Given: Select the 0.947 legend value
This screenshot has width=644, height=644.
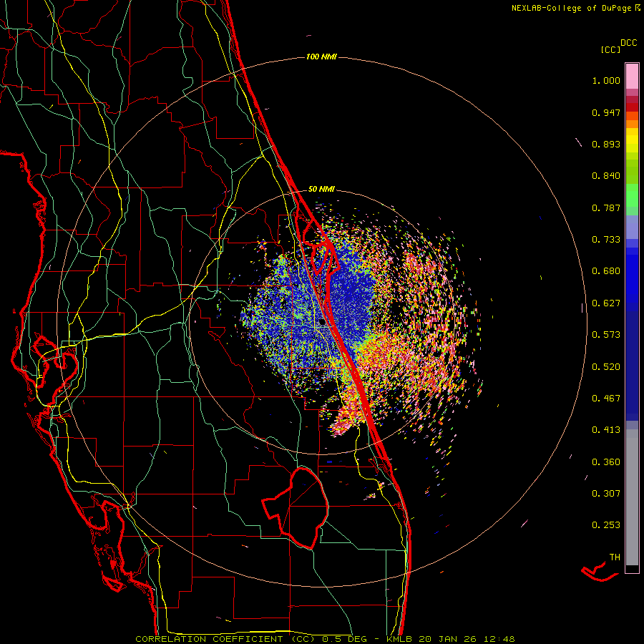Looking at the screenshot, I should tap(606, 112).
